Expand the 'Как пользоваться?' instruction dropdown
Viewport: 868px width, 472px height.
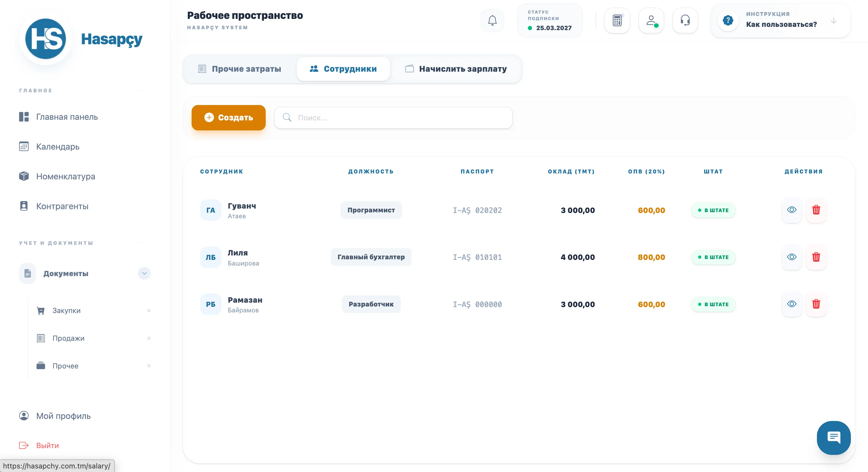tap(833, 21)
